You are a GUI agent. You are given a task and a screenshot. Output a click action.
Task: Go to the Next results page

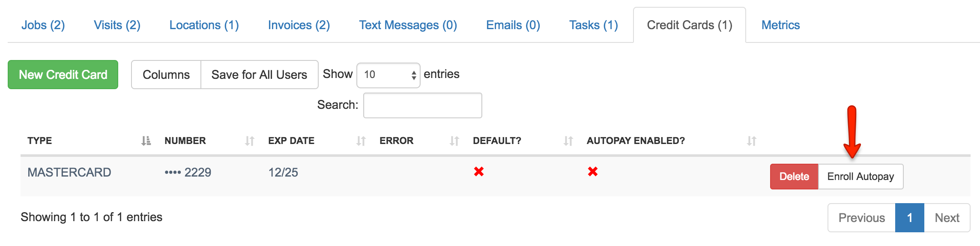point(947,218)
